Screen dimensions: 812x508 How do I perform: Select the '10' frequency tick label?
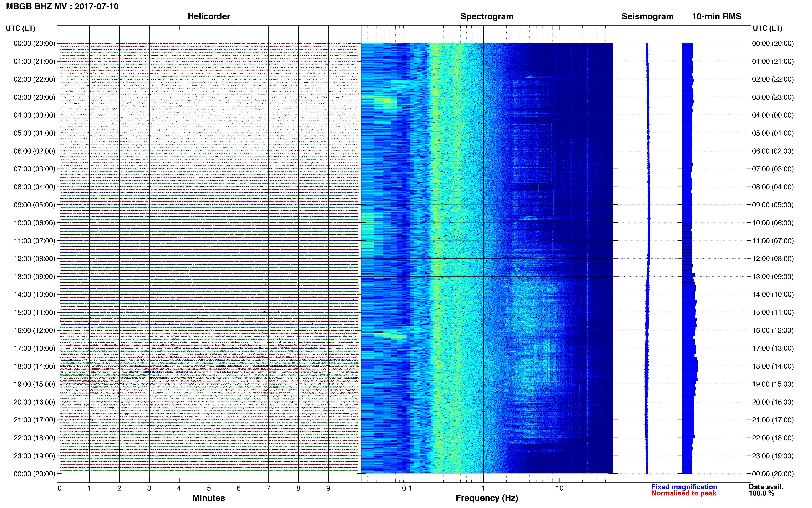click(559, 488)
